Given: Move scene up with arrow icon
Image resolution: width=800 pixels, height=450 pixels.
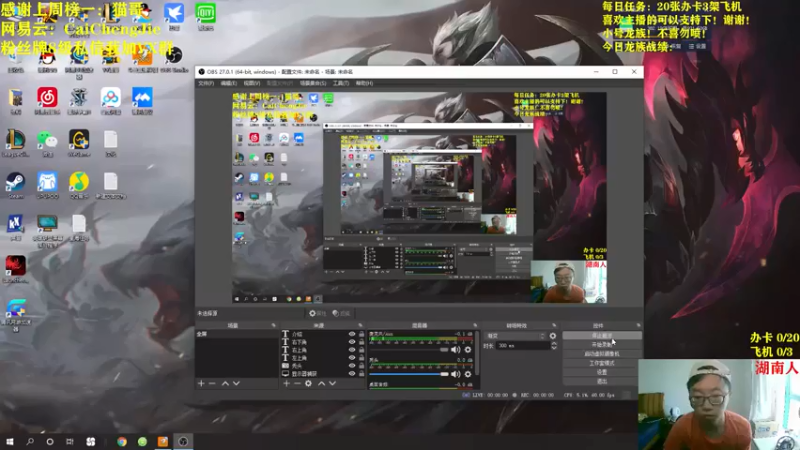Looking at the screenshot, I should 225,383.
